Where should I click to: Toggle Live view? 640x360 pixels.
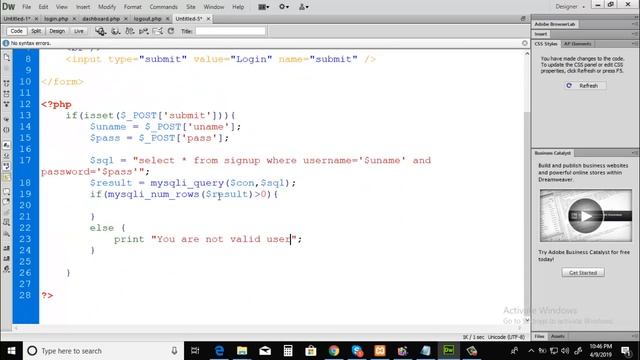pyautogui.click(x=78, y=31)
